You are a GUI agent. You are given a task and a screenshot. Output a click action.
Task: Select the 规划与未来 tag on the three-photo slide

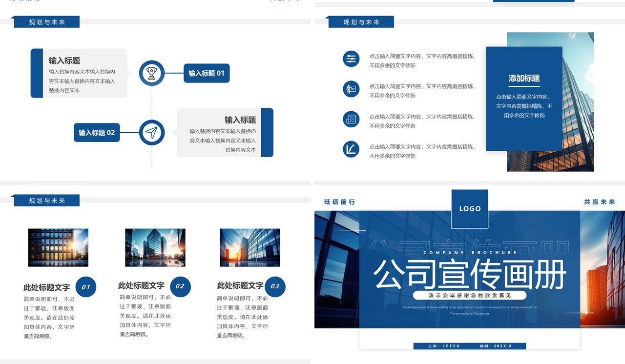(47, 201)
